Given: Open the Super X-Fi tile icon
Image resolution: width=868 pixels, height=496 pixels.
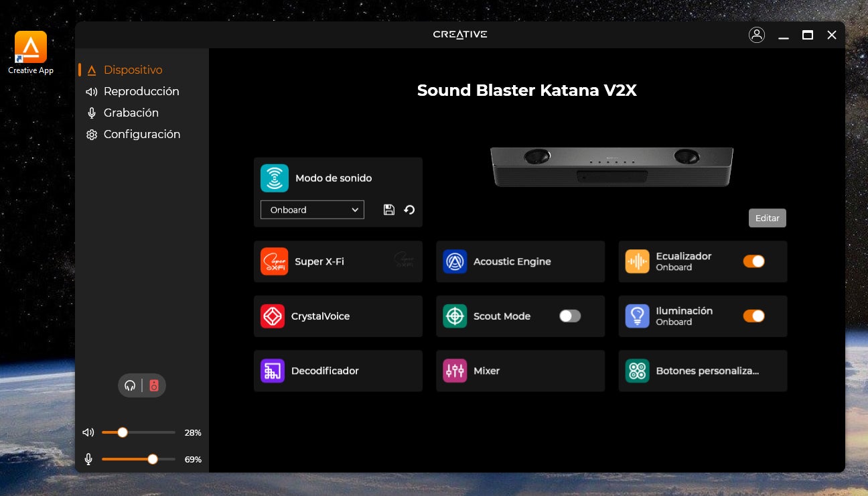Looking at the screenshot, I should coord(274,261).
